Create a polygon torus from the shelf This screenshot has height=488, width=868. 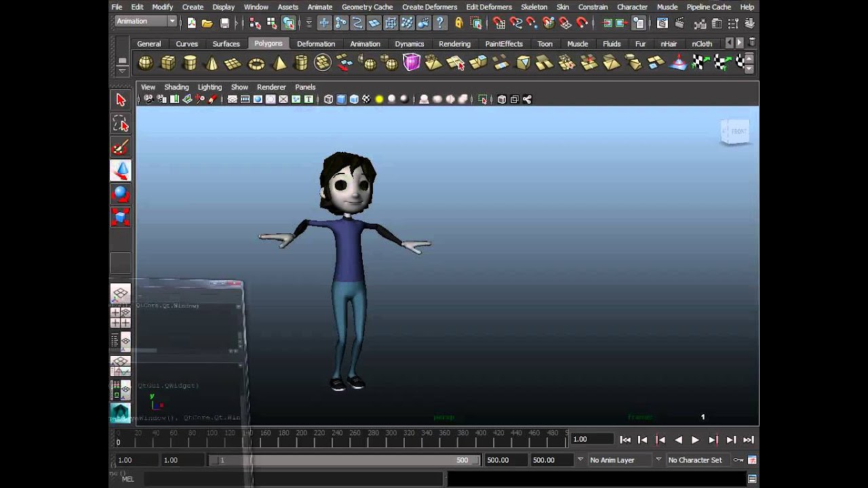256,64
